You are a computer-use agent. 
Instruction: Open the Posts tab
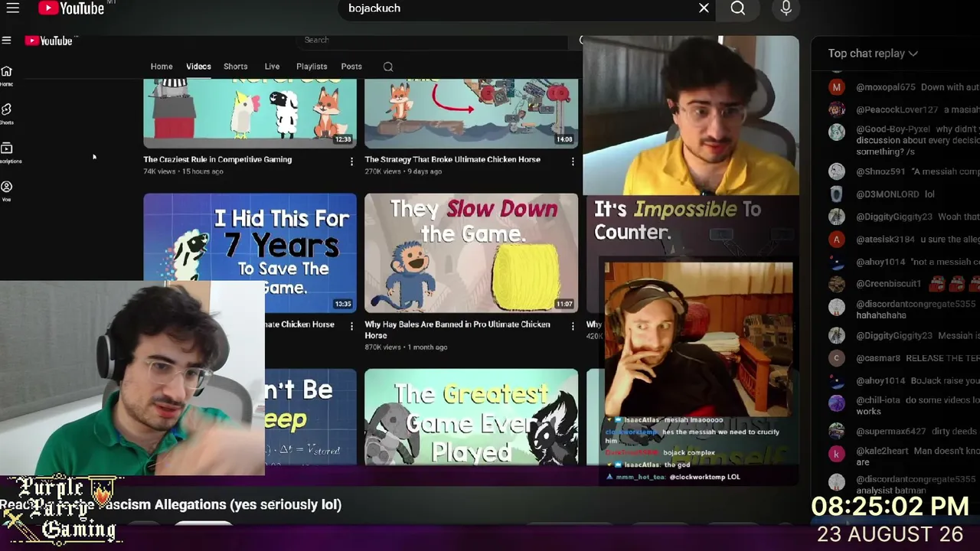coord(351,67)
